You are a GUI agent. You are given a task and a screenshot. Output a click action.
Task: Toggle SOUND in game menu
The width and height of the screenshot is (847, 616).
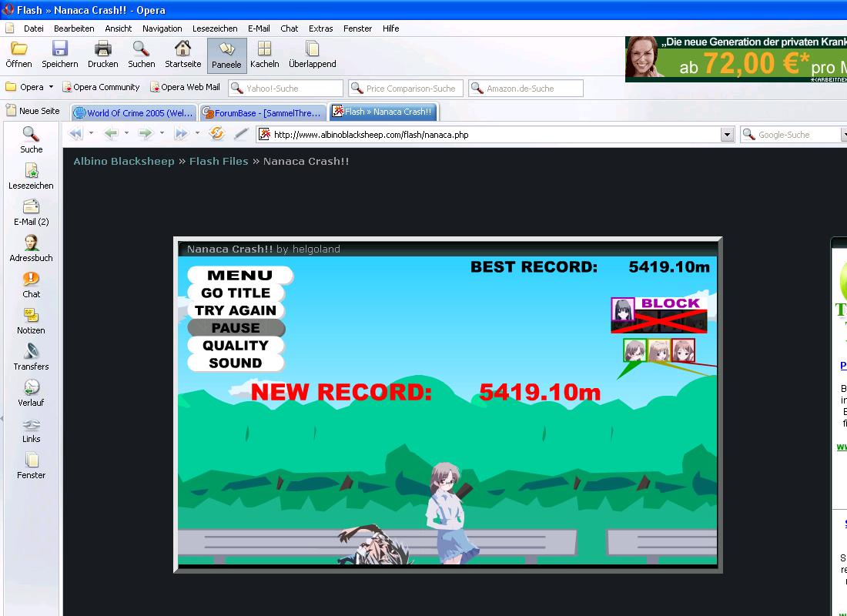tap(236, 363)
